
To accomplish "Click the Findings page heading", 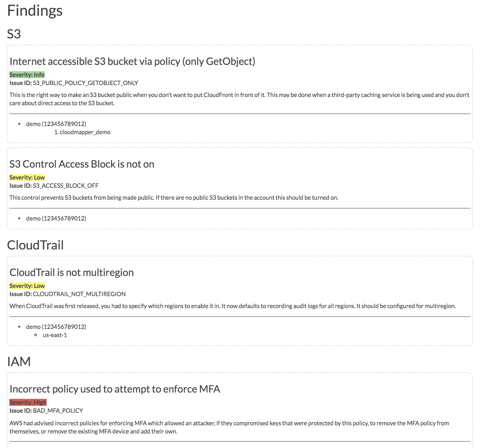I will [35, 11].
